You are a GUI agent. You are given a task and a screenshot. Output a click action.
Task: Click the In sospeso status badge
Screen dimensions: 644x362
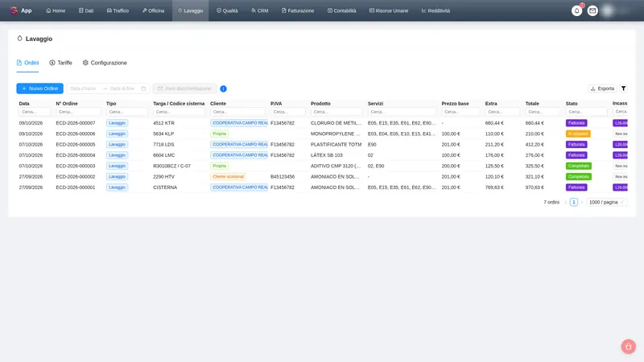(x=578, y=134)
